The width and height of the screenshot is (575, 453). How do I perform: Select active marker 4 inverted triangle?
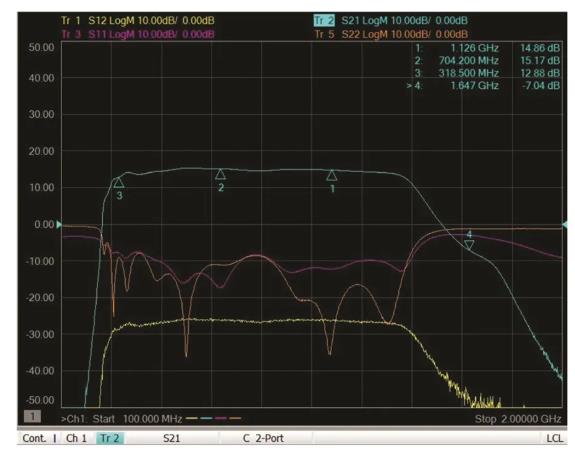click(x=469, y=245)
